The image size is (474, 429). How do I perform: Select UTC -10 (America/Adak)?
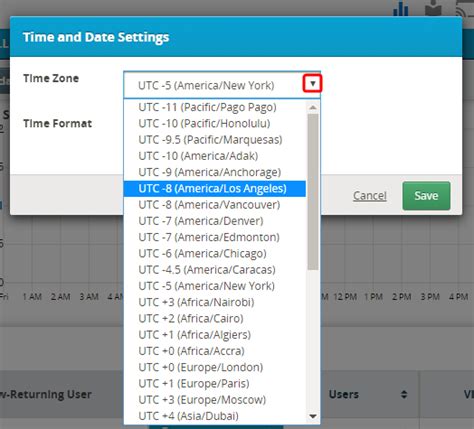[215, 156]
